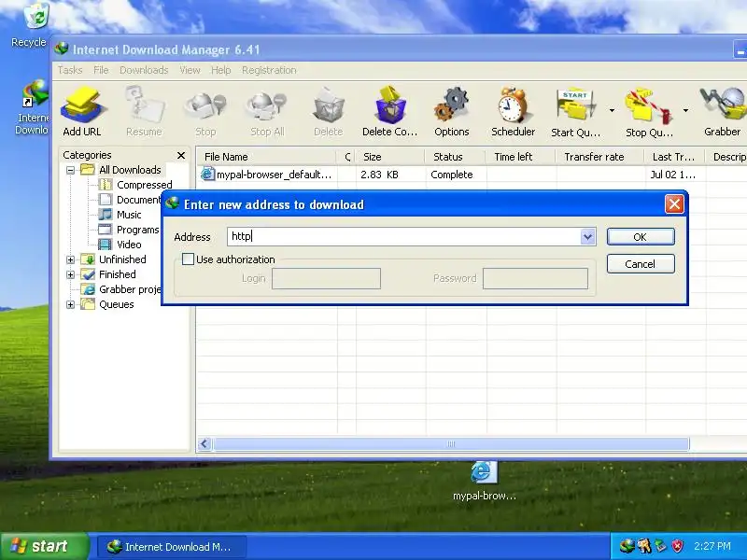Click the Stop Queue toolbar icon
Screen dimensions: 747x560
[649, 111]
